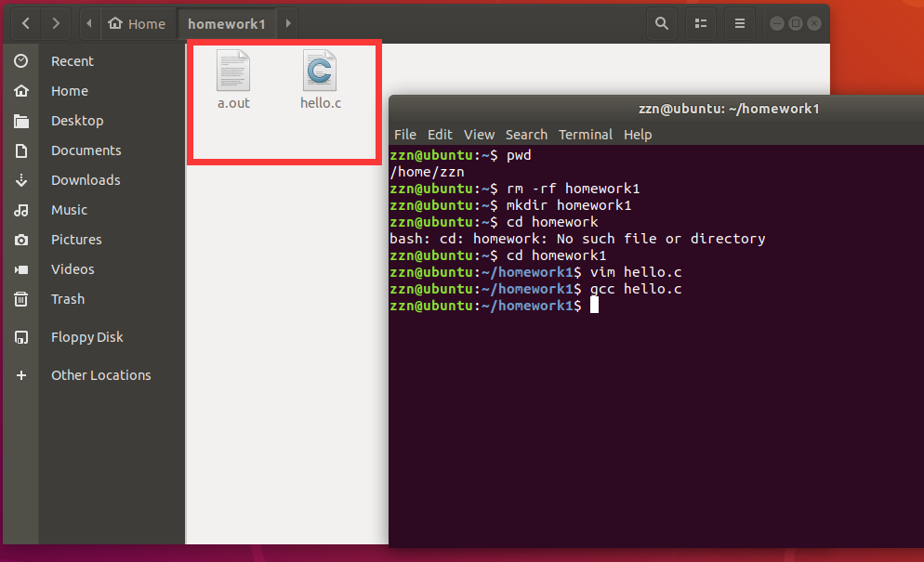Click the vim hello.c command line
This screenshot has width=924, height=562.
[x=535, y=272]
